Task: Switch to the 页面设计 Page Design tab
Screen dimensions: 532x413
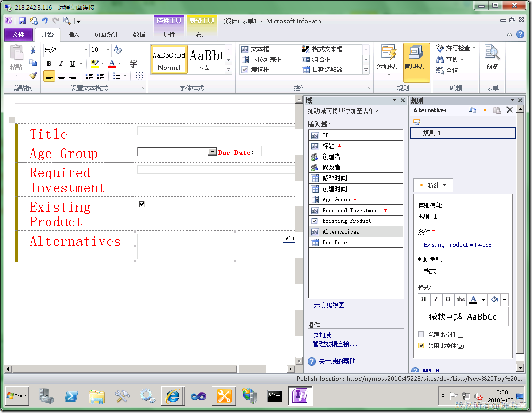Action: (106, 34)
